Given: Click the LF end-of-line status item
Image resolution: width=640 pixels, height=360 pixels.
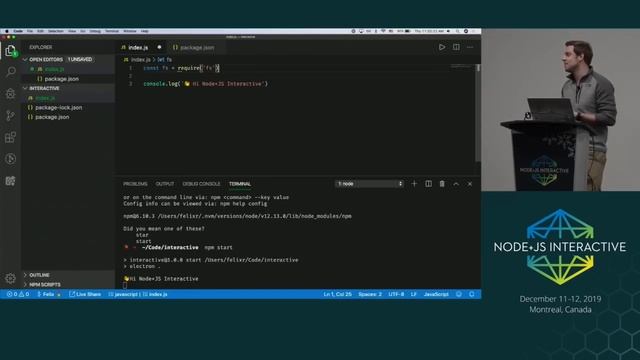Looking at the screenshot, I should coord(413,294).
